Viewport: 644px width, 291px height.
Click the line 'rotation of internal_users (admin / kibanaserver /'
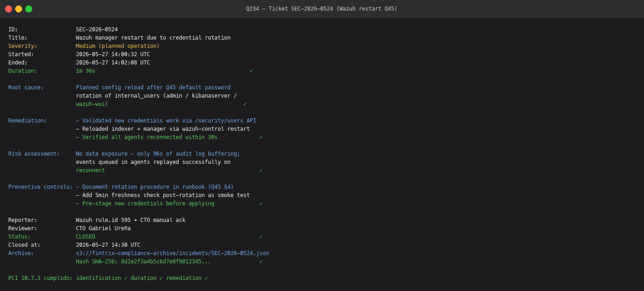[156, 96]
